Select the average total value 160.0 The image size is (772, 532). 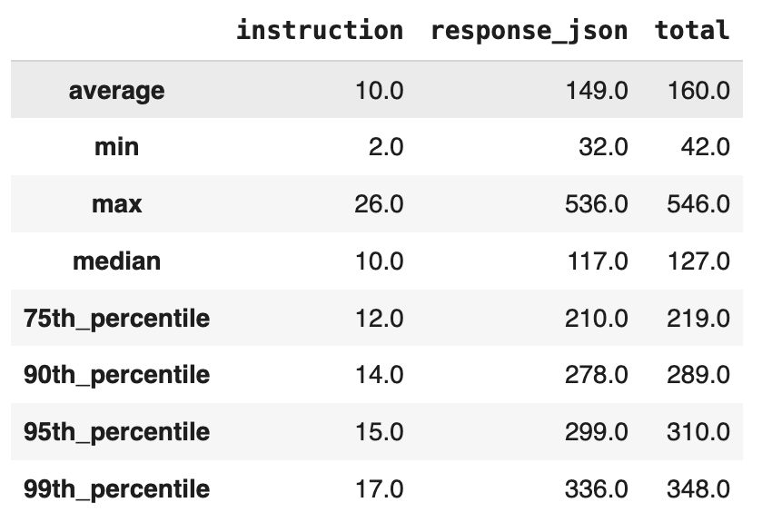pos(698,91)
